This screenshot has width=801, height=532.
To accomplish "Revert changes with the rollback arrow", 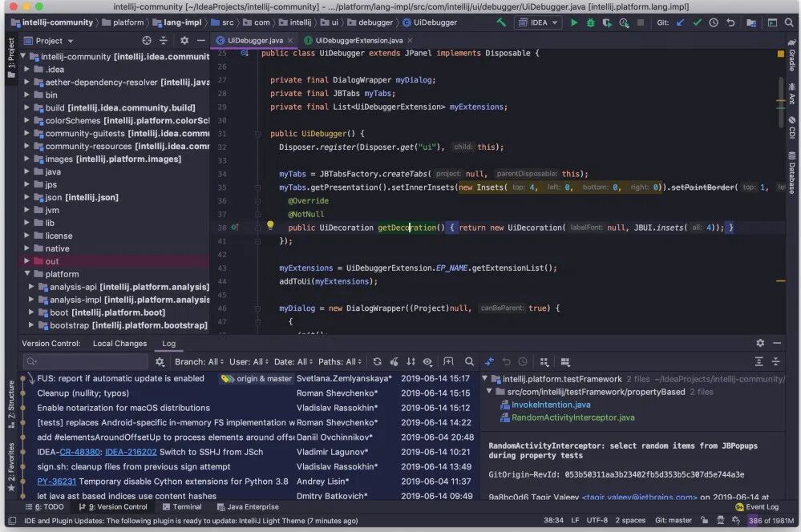I will [x=730, y=22].
